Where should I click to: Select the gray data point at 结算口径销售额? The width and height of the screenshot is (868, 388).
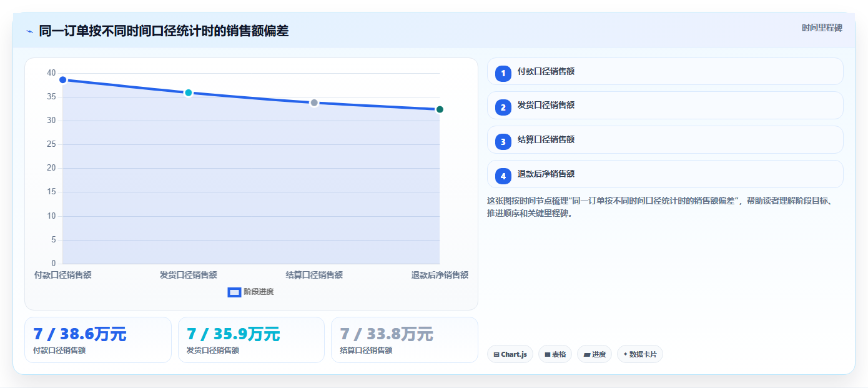(314, 102)
